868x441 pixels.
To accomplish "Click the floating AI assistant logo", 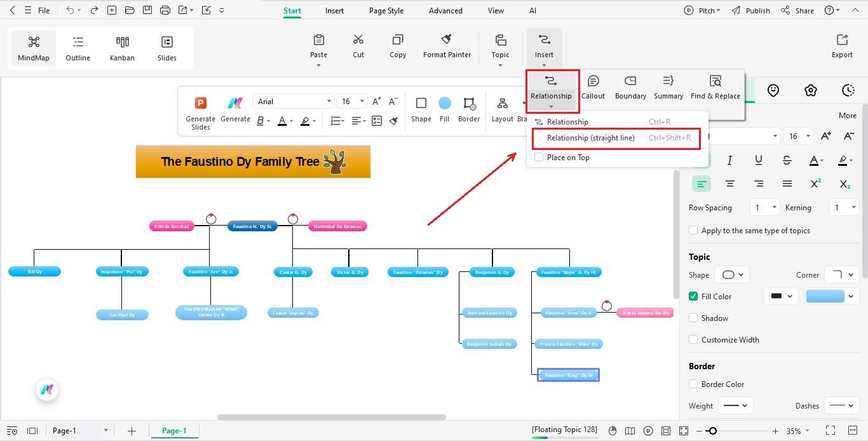I will coord(47,390).
